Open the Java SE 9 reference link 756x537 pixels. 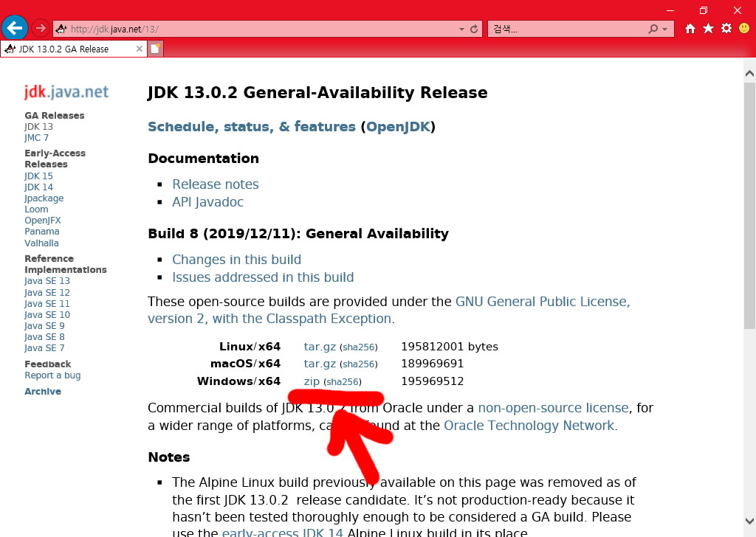pyautogui.click(x=44, y=325)
